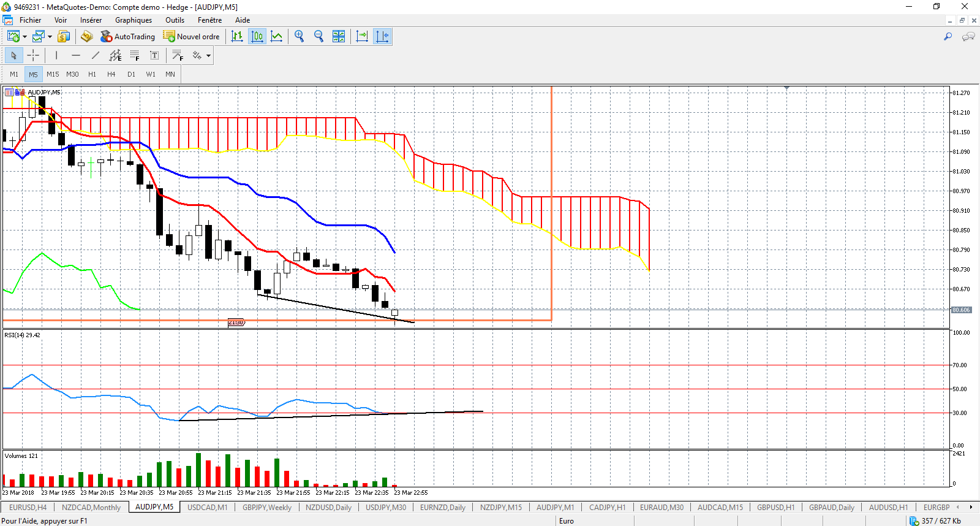Expand the profiles dropdown arrow
The image size is (980, 526).
click(x=50, y=37)
